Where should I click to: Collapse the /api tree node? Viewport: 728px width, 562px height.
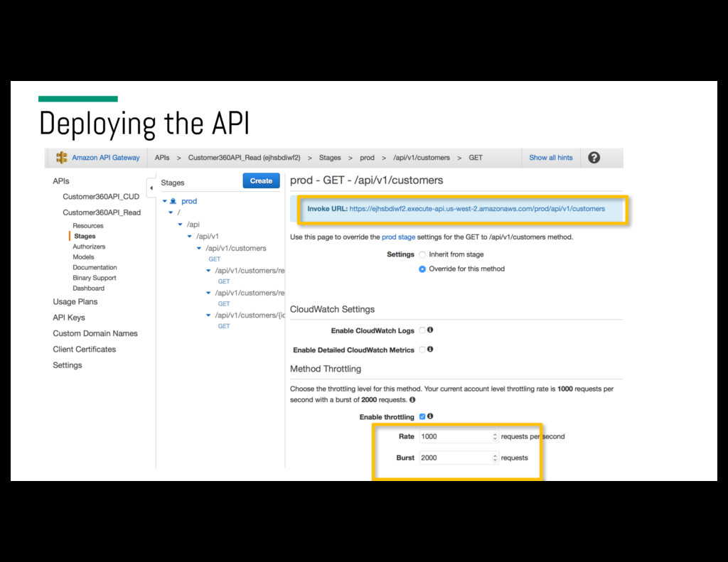pyautogui.click(x=180, y=225)
